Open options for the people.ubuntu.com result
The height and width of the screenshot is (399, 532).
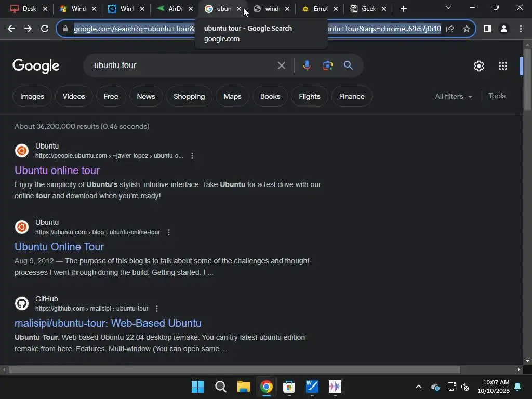pos(192,156)
